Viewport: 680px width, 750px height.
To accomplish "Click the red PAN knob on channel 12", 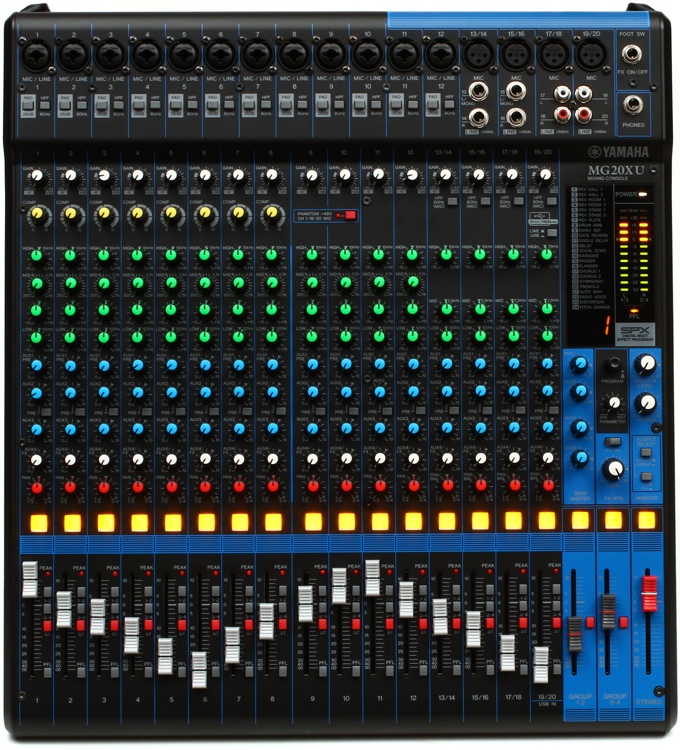I will pyautogui.click(x=412, y=486).
